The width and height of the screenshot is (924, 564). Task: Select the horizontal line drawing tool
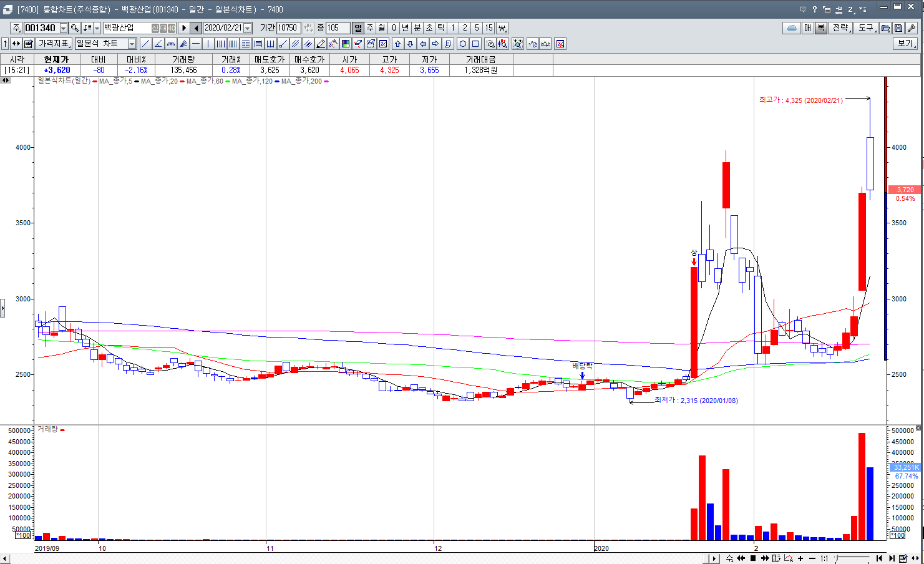point(196,44)
